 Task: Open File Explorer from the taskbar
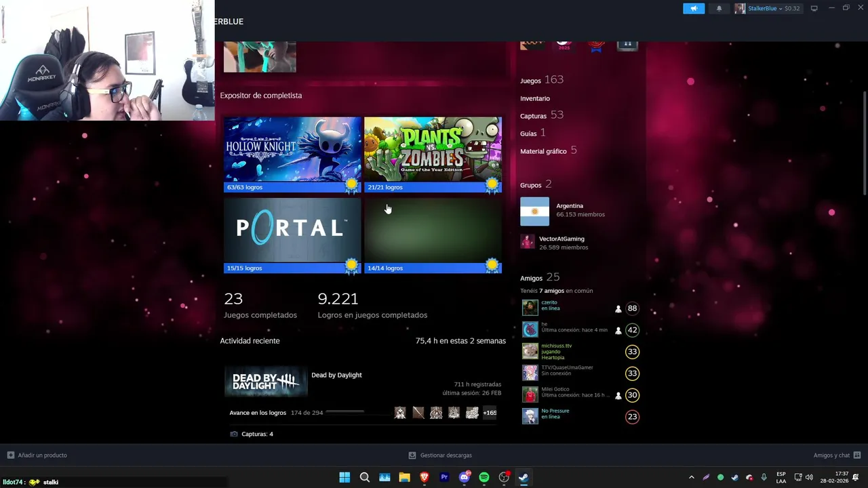[x=404, y=477]
